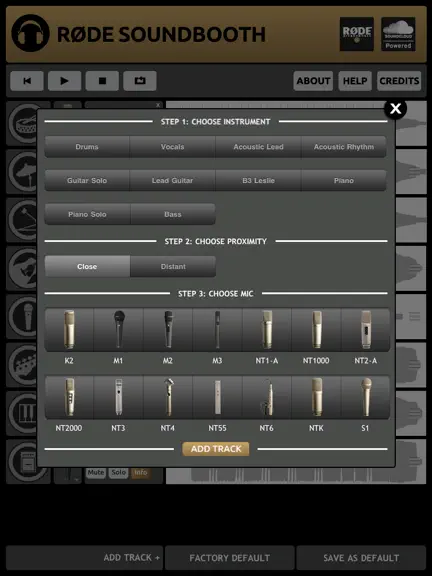Select the NTK microphone
The image size is (432, 576).
tap(316, 397)
